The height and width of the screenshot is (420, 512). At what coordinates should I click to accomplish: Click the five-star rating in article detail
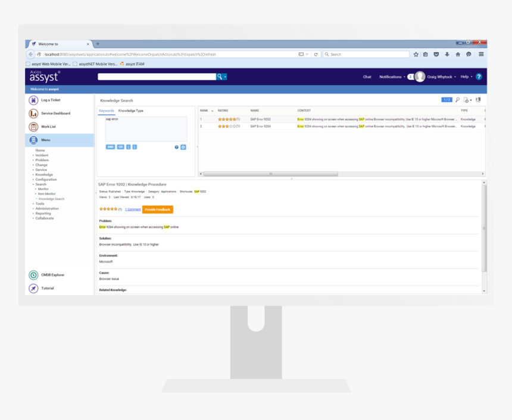108,209
